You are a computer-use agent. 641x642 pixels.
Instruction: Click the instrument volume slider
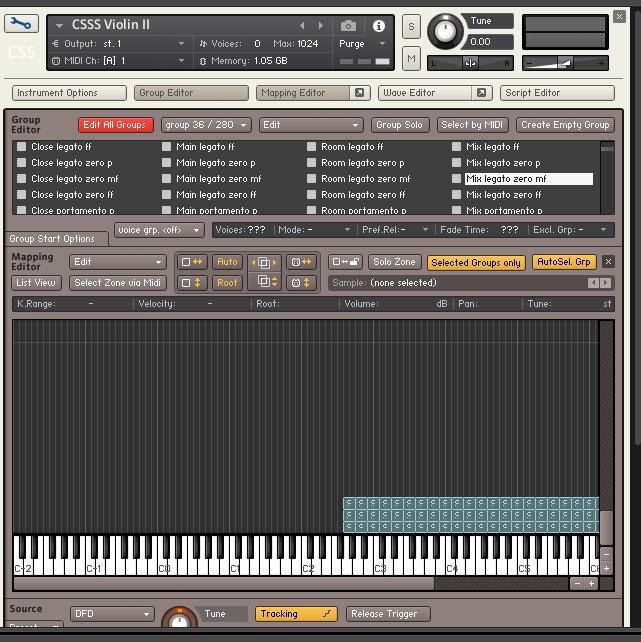pos(565,63)
